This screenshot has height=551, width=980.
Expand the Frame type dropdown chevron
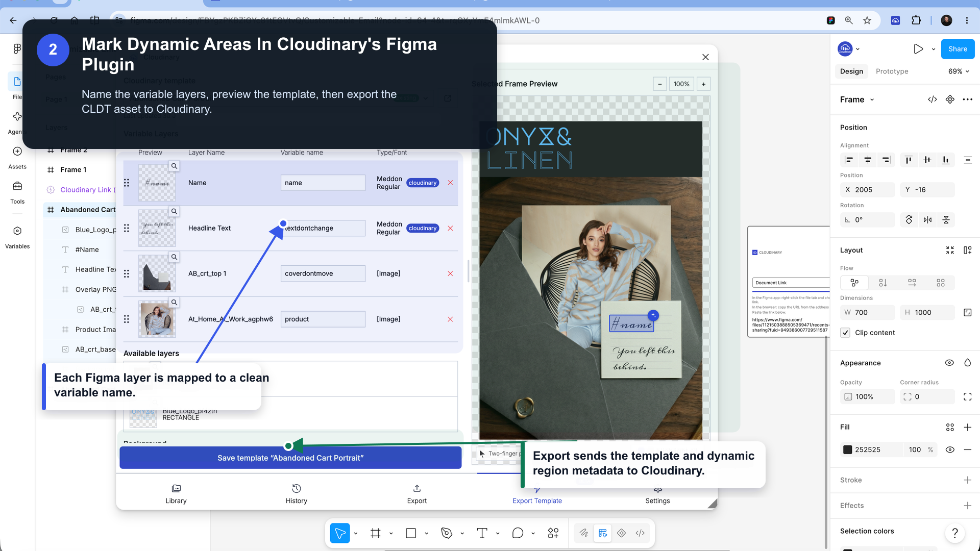pyautogui.click(x=872, y=99)
